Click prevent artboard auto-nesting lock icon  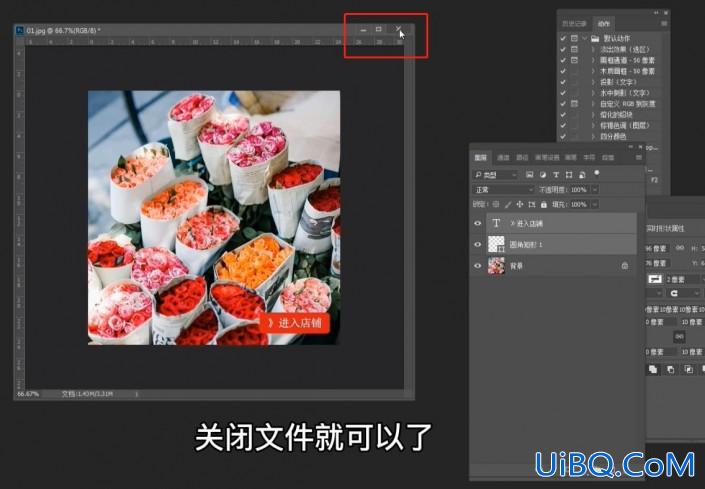pyautogui.click(x=532, y=204)
